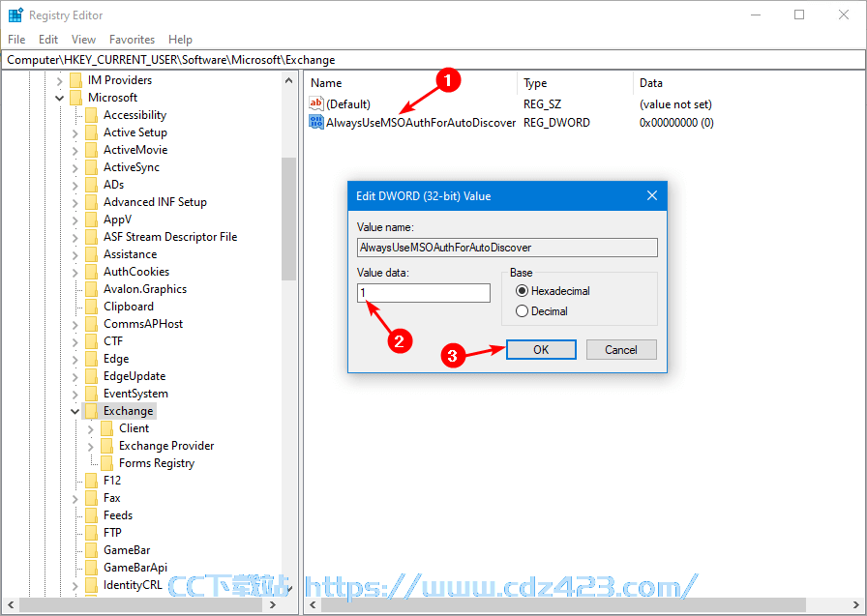This screenshot has width=867, height=616.
Task: Click the ActiveSync folder icon
Action: [x=91, y=167]
